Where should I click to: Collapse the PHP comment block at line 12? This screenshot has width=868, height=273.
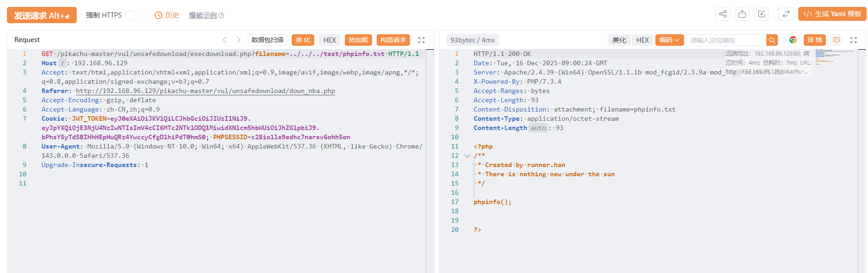[x=467, y=156]
